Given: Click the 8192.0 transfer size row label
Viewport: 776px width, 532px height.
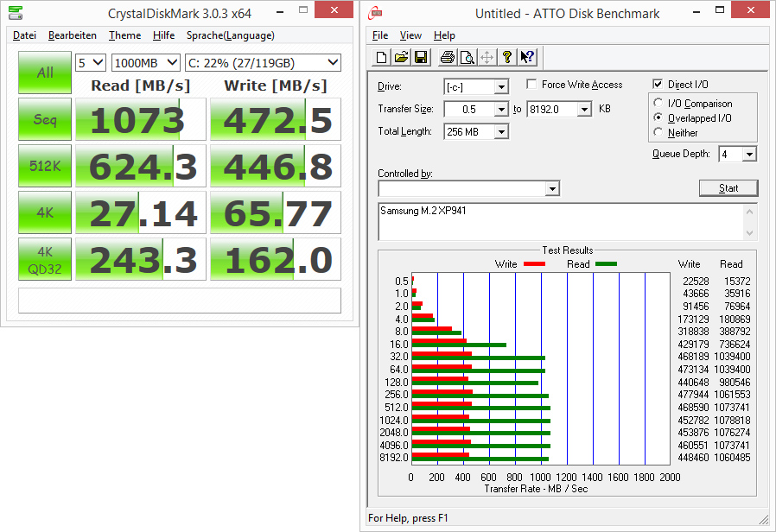Looking at the screenshot, I should pyautogui.click(x=394, y=458).
